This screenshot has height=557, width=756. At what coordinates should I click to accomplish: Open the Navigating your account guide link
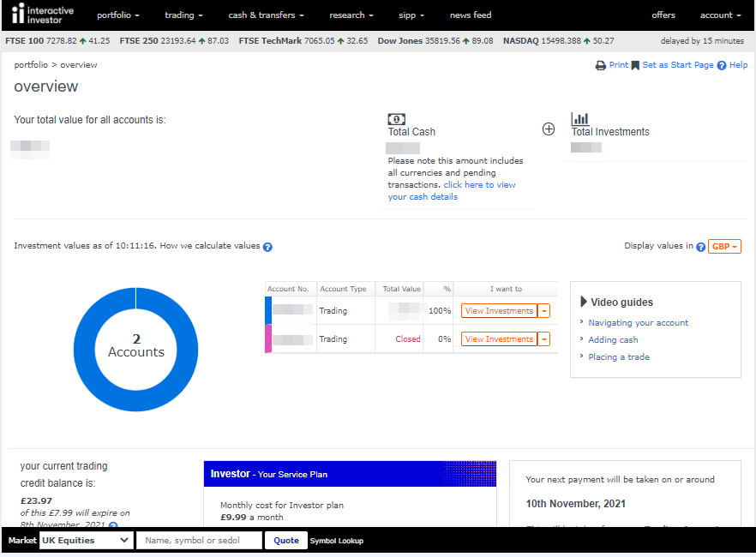[x=638, y=323]
